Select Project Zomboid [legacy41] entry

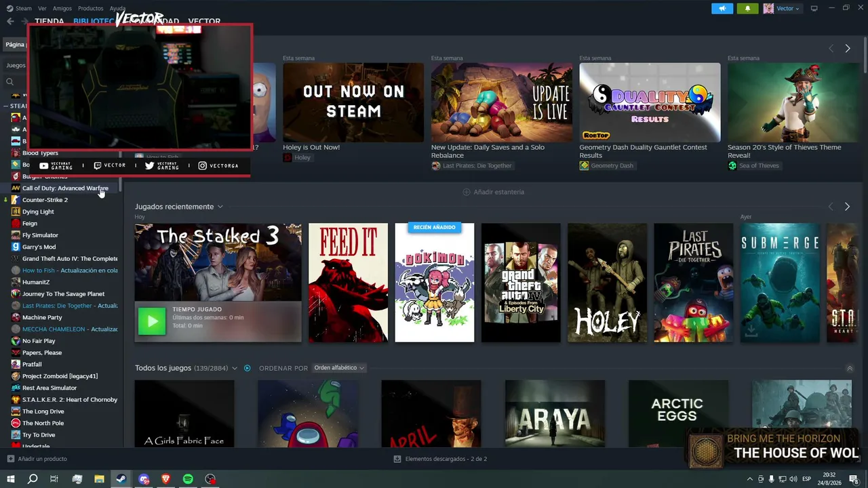point(60,376)
